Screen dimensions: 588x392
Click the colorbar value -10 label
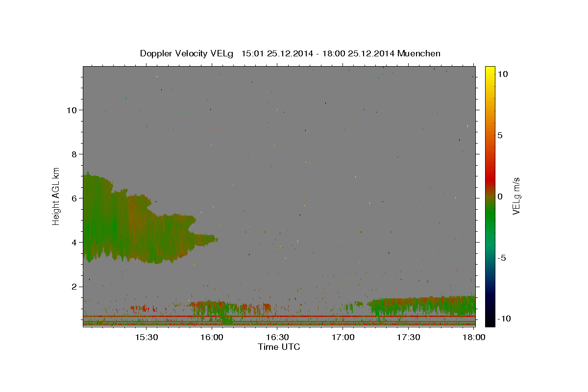(x=503, y=319)
